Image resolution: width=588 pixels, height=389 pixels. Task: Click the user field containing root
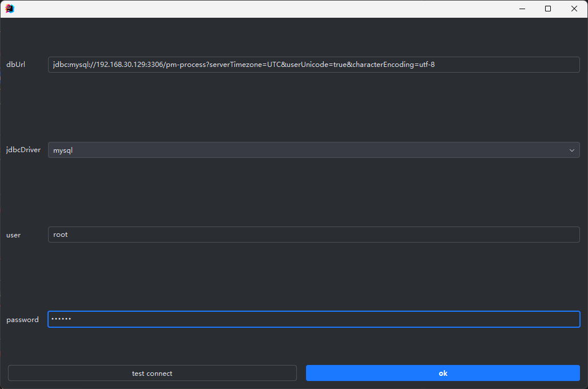pos(313,234)
